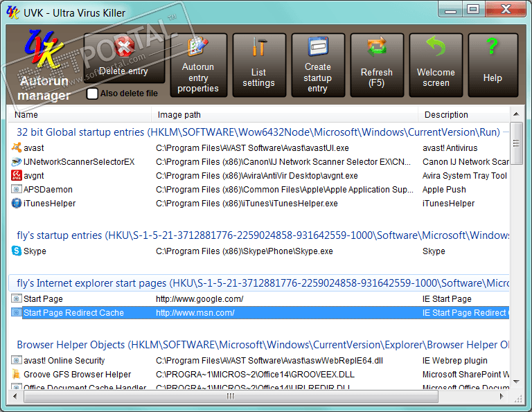Select avast! Online Security entry name
The height and width of the screenshot is (412, 532).
[64, 361]
